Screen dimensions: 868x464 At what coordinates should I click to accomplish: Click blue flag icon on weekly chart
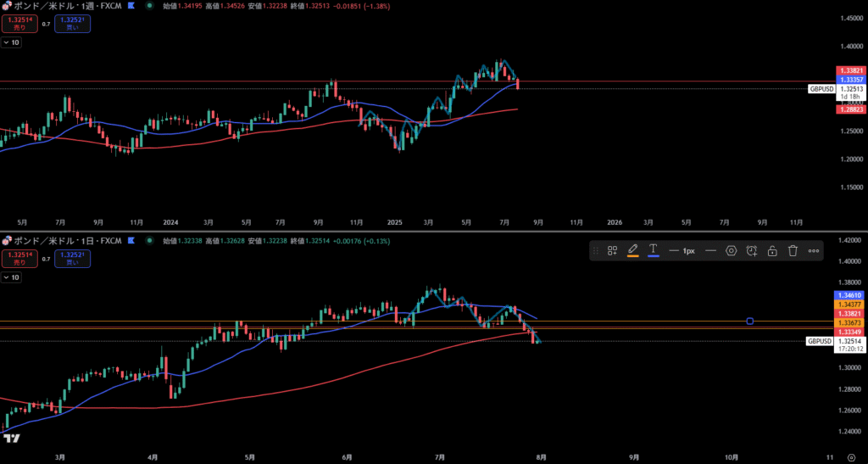(131, 6)
